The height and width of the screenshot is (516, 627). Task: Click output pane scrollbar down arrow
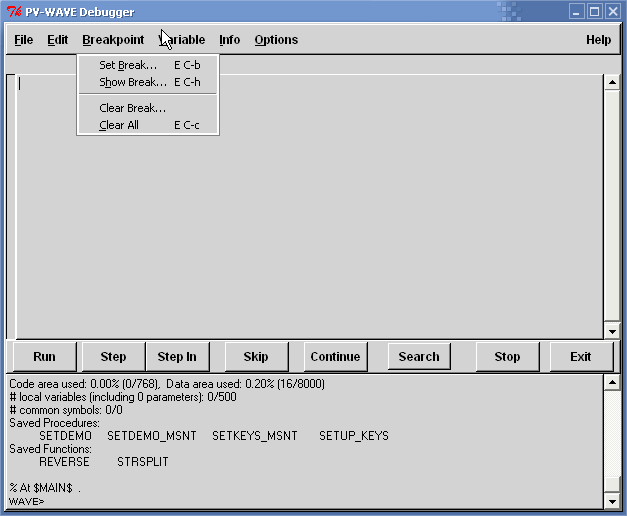point(612,501)
